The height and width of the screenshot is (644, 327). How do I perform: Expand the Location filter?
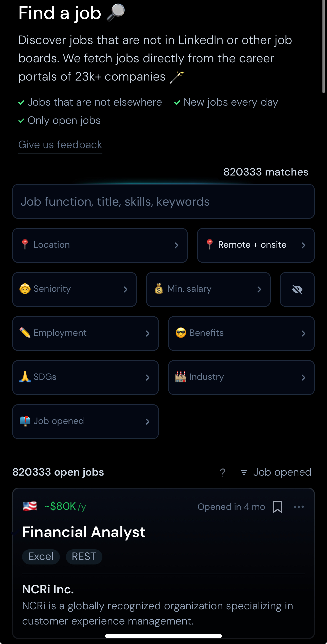(100, 245)
